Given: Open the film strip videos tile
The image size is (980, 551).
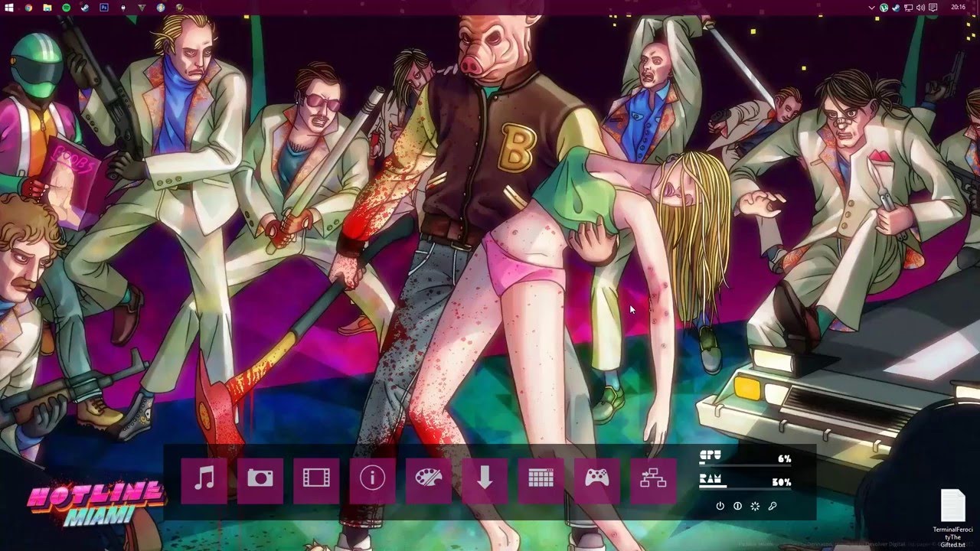Looking at the screenshot, I should (316, 481).
